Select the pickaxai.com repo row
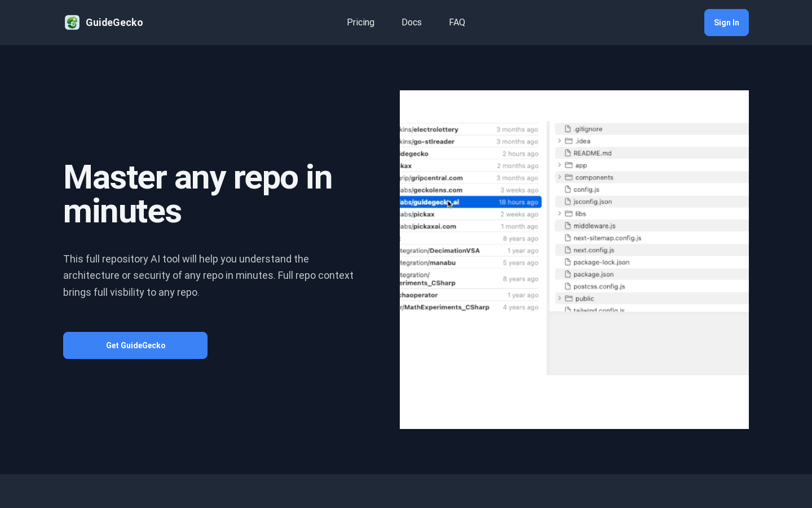This screenshot has height=508, width=812. click(x=470, y=226)
